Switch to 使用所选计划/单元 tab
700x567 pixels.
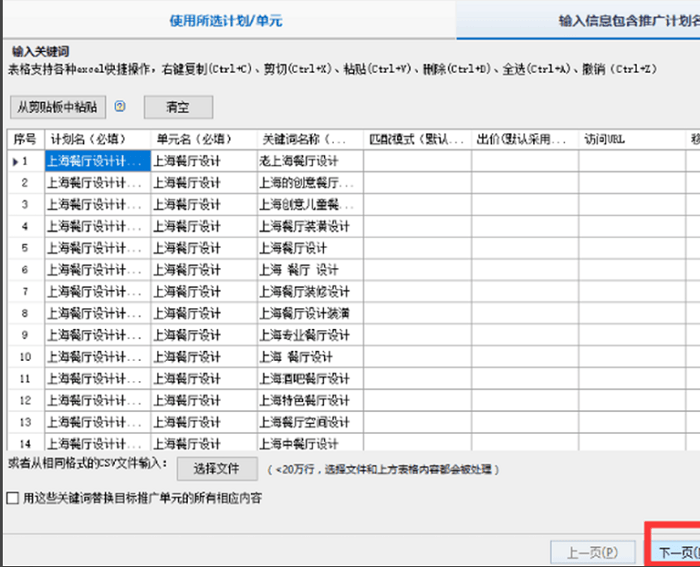(227, 19)
